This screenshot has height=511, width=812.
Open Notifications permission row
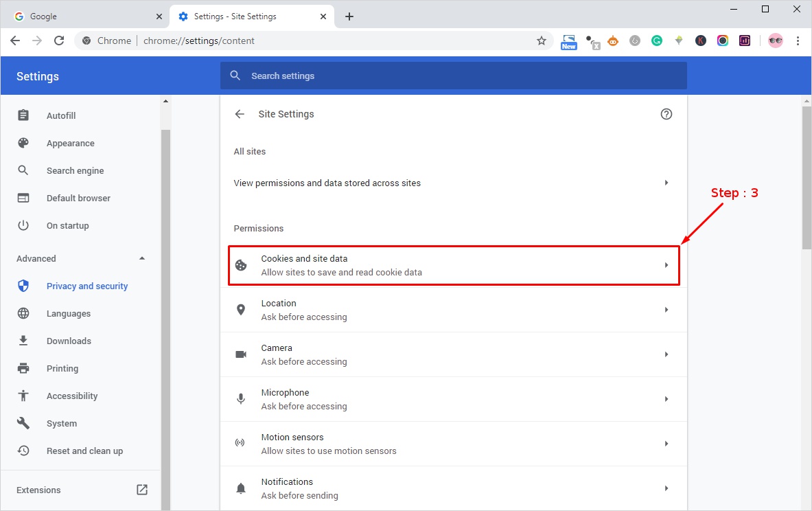pos(453,488)
